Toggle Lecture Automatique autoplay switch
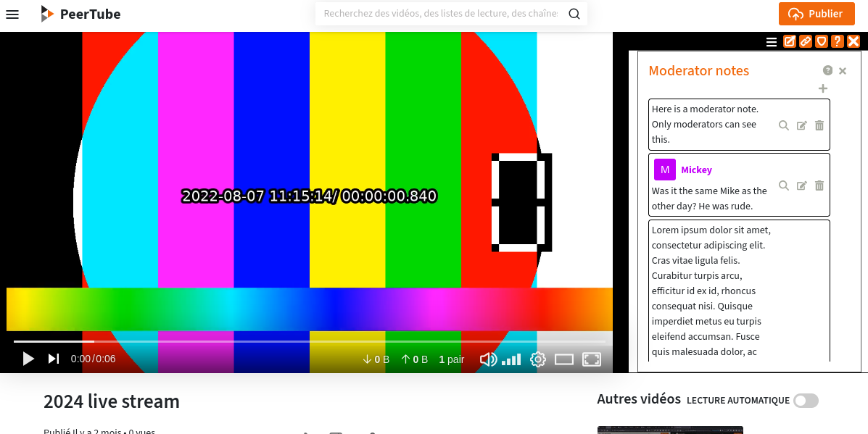Screen dimensions: 868x434 coord(806,400)
